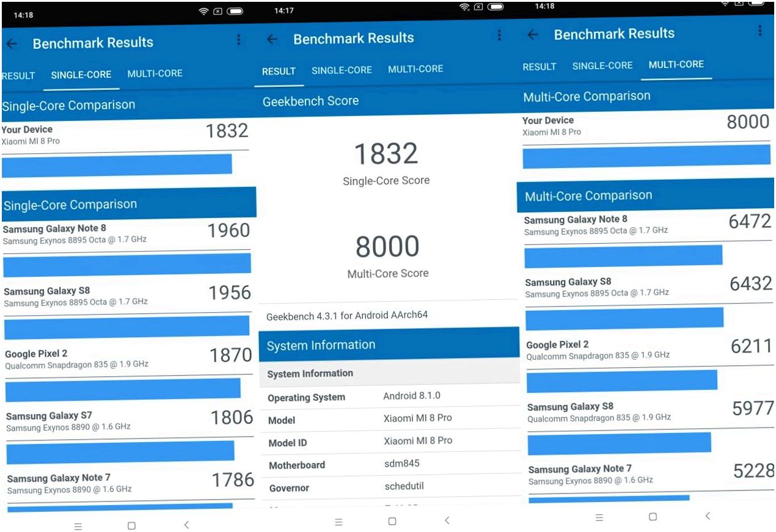Open SINGLE-CORE tab on right screen
Image resolution: width=776 pixels, height=532 pixels.
pyautogui.click(x=602, y=65)
